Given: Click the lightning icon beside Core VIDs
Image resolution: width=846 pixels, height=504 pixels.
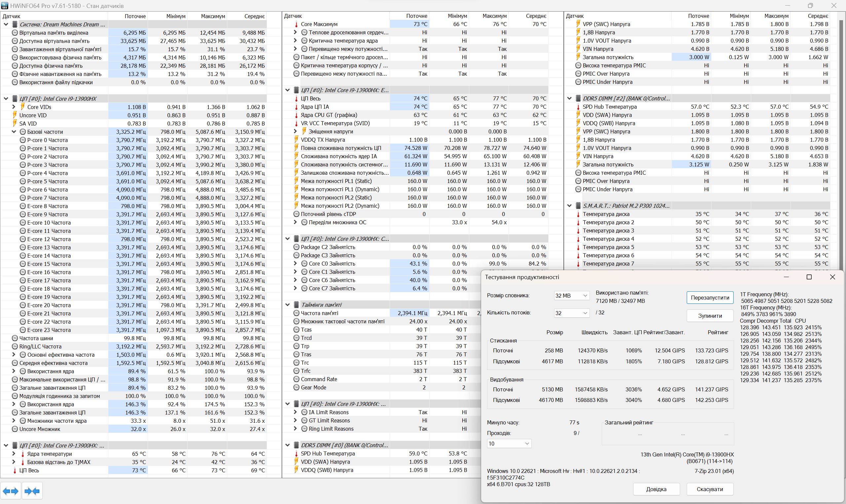Looking at the screenshot, I should click(x=23, y=107).
